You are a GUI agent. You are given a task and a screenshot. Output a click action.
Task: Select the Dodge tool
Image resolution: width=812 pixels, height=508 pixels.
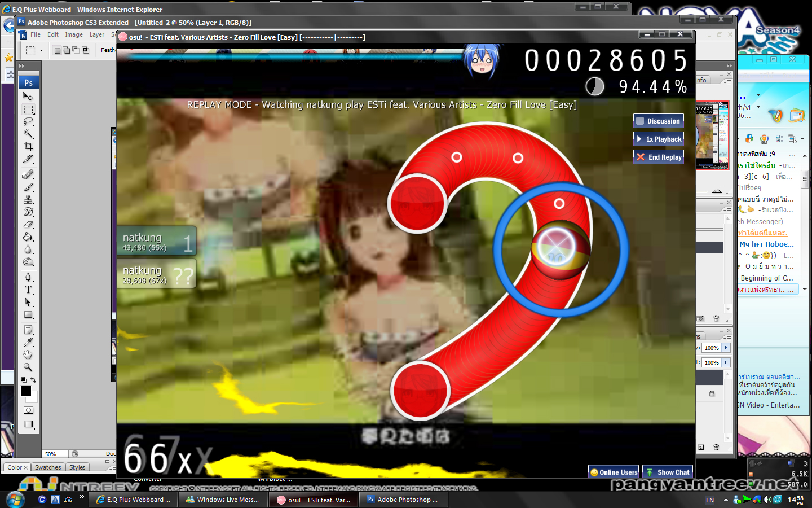click(28, 261)
